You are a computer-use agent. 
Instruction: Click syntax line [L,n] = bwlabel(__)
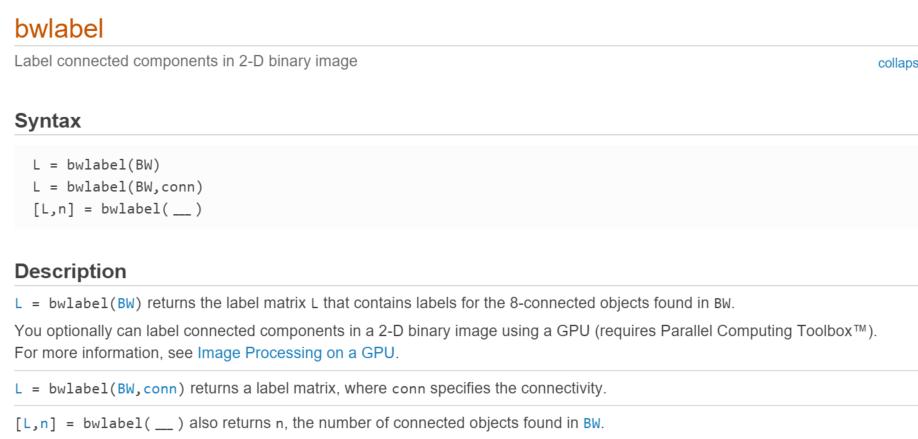pos(118,208)
